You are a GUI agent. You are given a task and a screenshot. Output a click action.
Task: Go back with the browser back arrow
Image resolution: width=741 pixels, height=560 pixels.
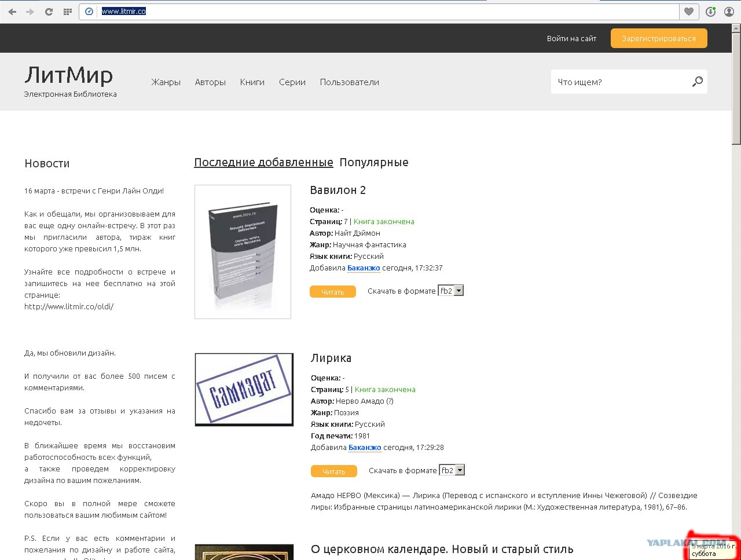[x=12, y=12]
